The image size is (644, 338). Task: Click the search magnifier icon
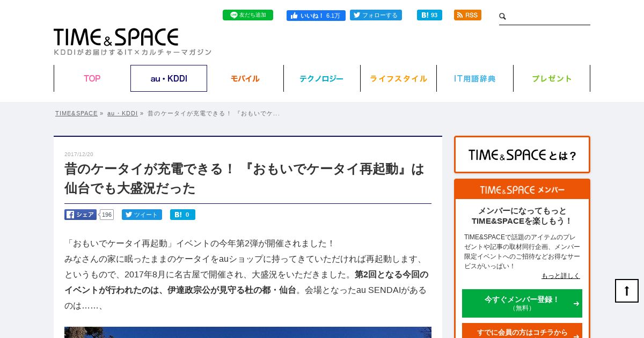503,17
